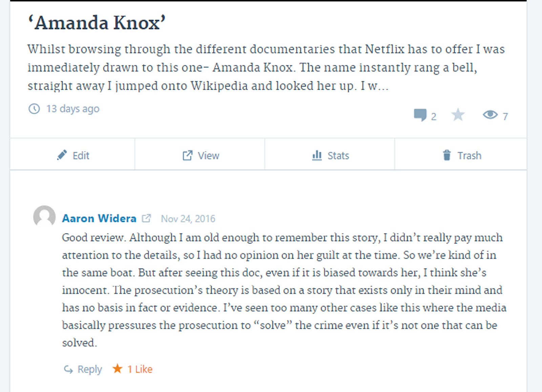The width and height of the screenshot is (542, 392).
Task: Click the post excerpt text
Action: click(266, 67)
